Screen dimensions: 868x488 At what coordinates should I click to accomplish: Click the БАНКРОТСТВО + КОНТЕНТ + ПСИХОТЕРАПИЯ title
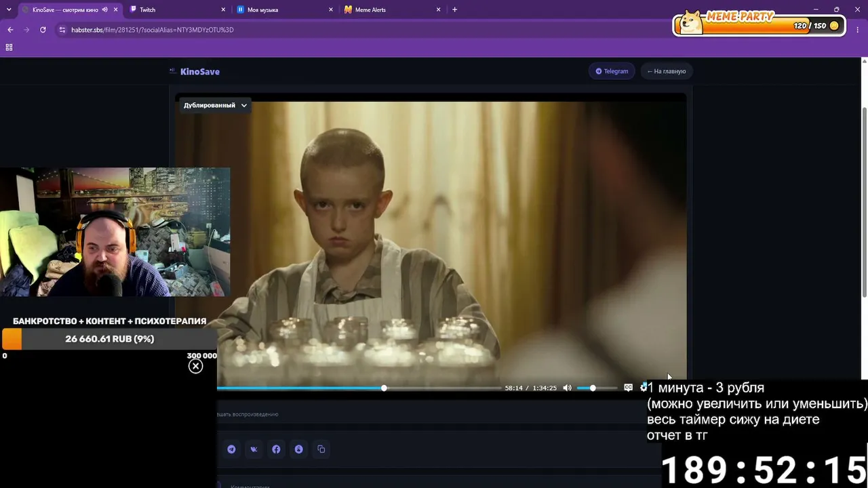click(109, 321)
